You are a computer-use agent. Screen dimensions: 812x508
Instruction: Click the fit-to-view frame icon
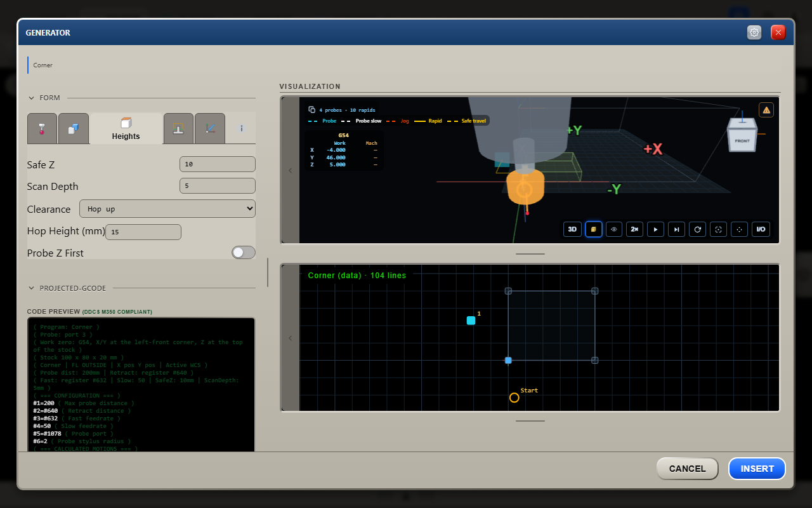718,229
